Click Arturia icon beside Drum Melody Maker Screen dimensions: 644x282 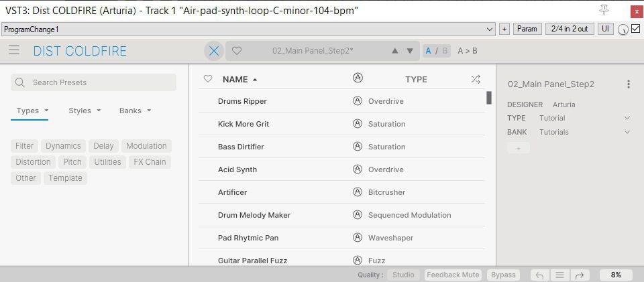coord(358,215)
